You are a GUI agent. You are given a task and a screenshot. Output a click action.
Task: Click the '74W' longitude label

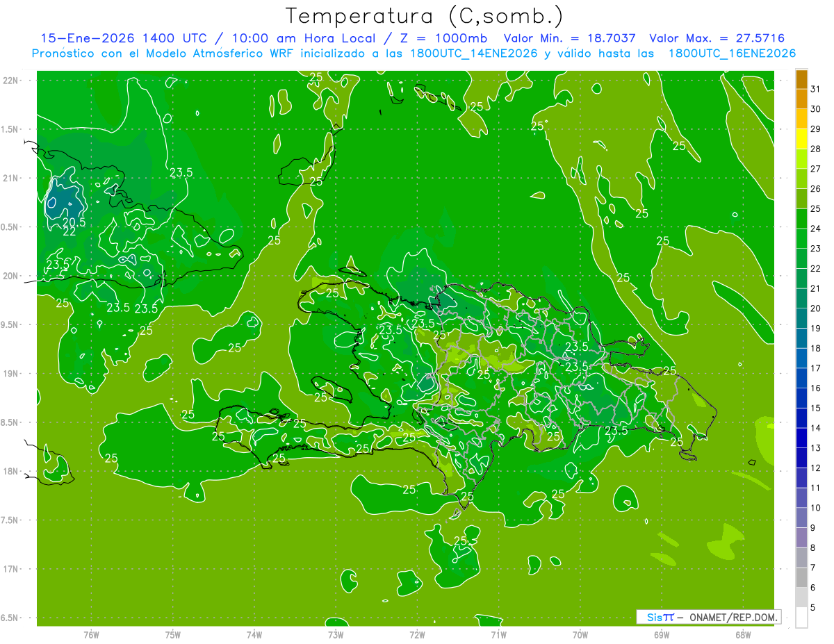254,635
